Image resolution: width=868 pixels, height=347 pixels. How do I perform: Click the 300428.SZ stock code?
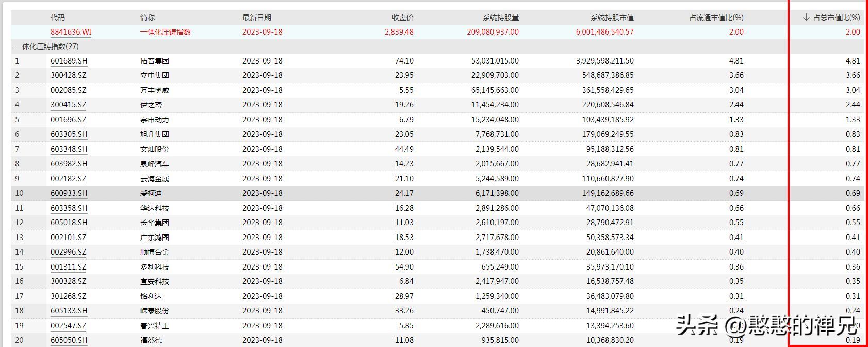click(68, 75)
